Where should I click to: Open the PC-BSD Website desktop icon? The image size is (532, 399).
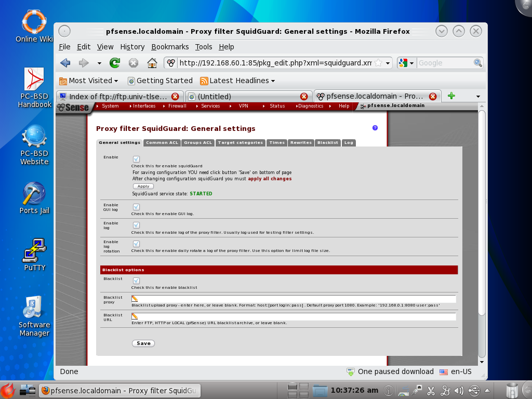(x=34, y=145)
